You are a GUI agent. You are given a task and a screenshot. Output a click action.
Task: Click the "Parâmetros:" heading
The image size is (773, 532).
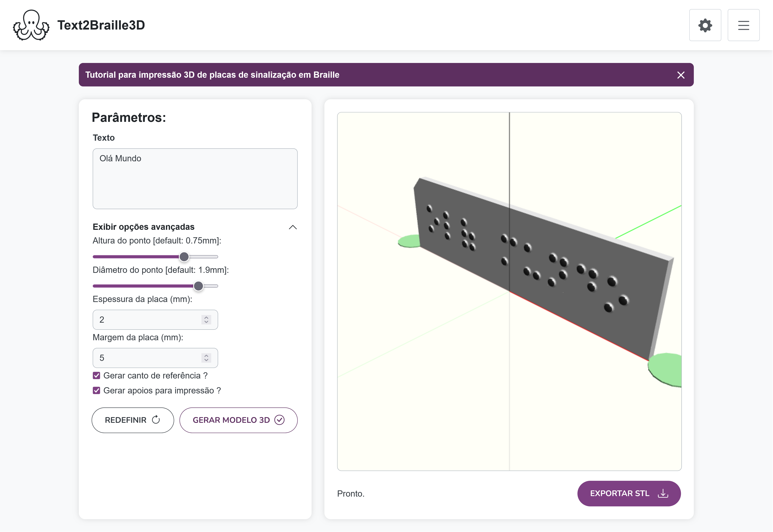click(129, 118)
